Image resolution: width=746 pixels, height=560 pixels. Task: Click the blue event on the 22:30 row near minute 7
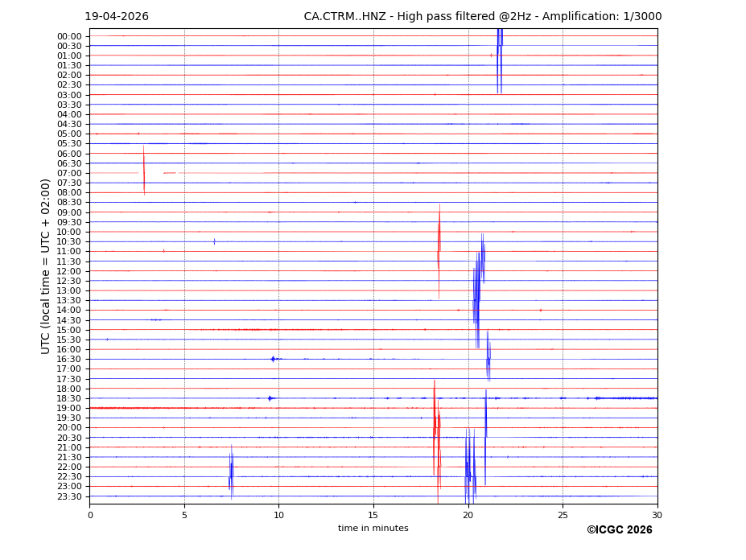tap(231, 471)
